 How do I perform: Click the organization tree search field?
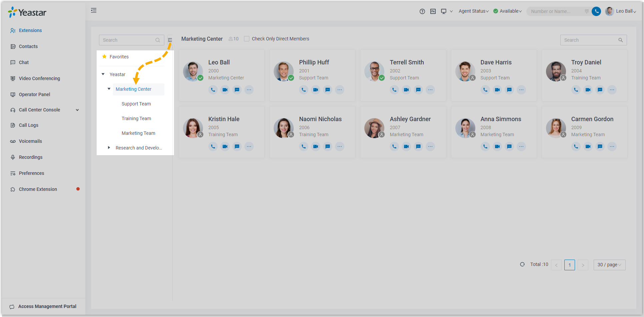pos(131,40)
